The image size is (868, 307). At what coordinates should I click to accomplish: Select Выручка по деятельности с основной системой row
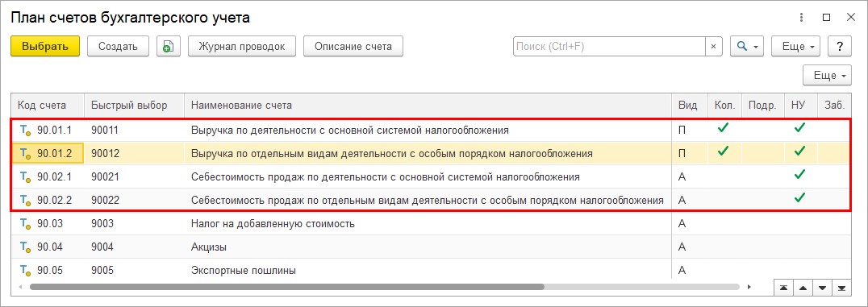pyautogui.click(x=350, y=131)
